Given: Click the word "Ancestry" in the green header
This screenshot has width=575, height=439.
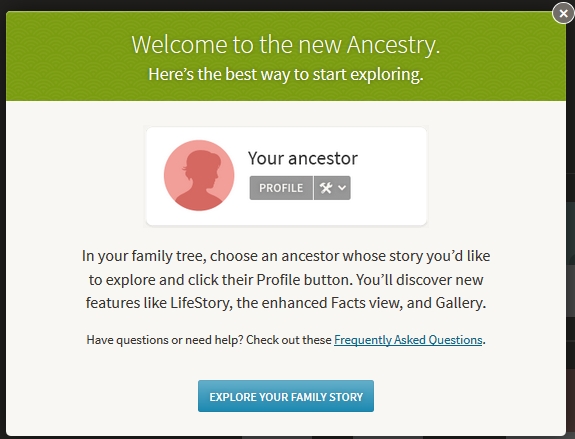Looking at the screenshot, I should coord(391,45).
